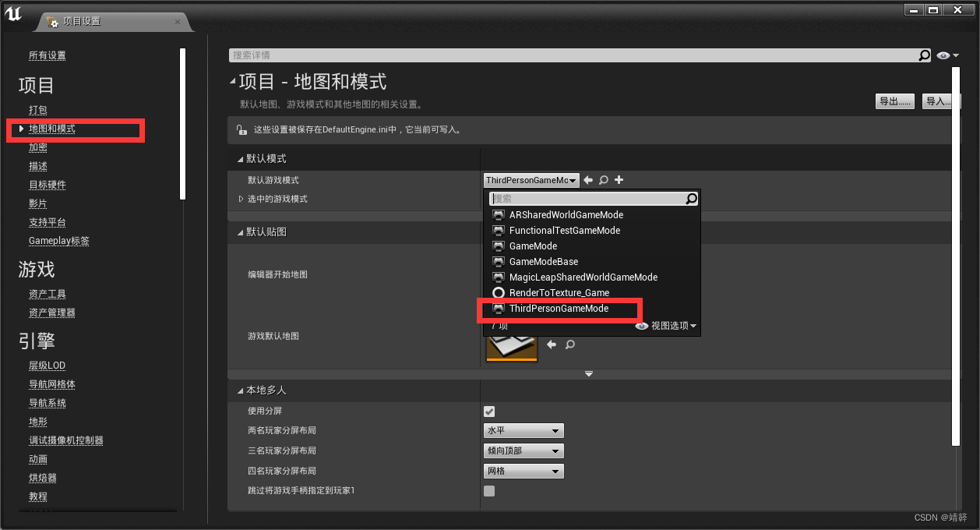Viewport: 980px width, 530px height.
Task: Click the gamepad icon of MagicLeapSharedWorldGameMode
Action: 499,277
